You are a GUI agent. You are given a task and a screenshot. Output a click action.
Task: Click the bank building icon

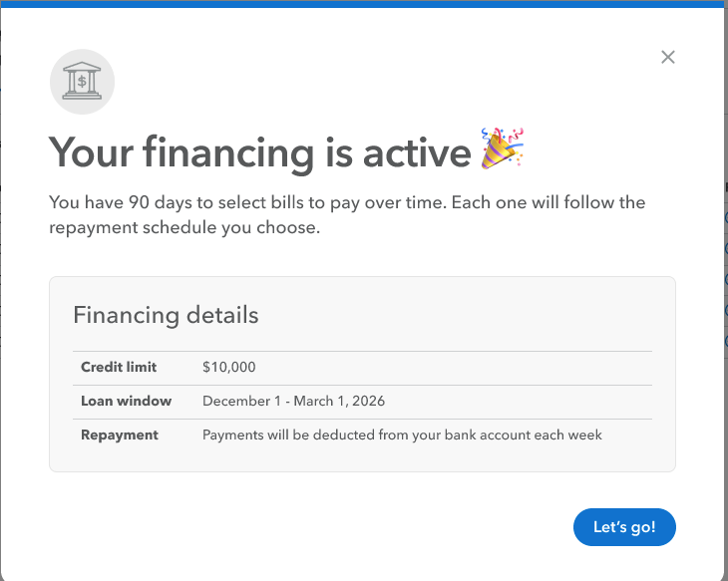pyautogui.click(x=82, y=82)
